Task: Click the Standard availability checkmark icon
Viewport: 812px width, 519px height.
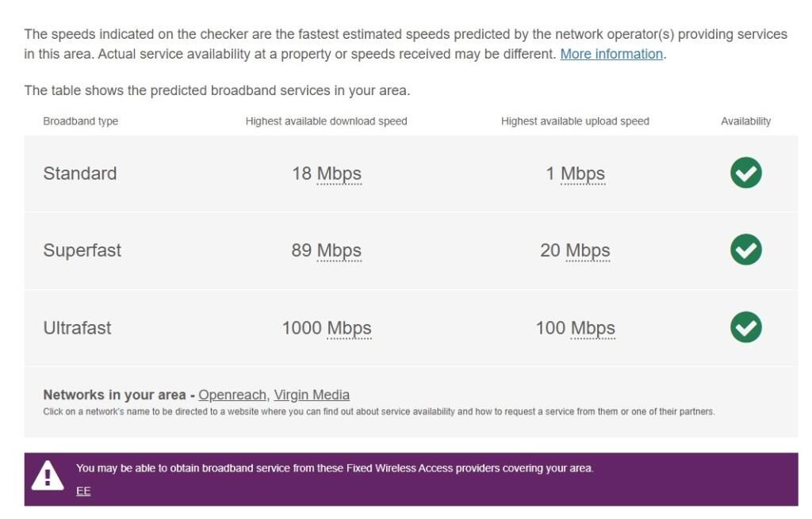Action: click(745, 173)
